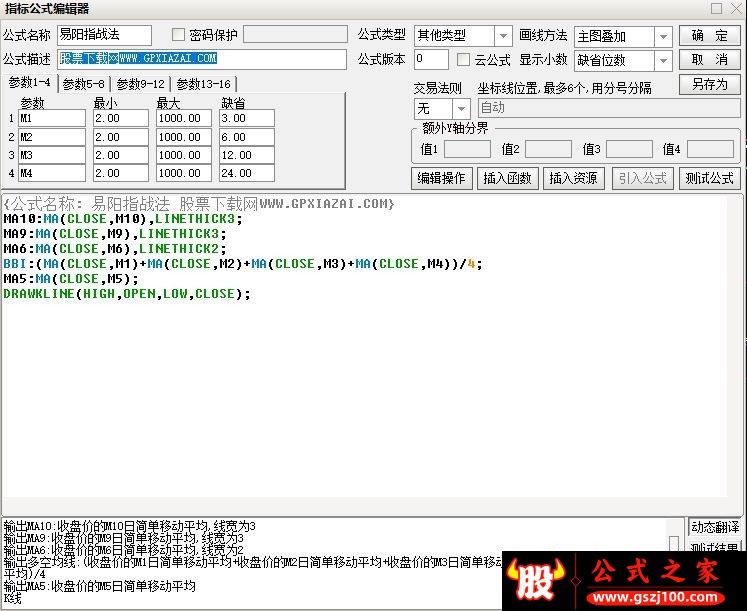The height and width of the screenshot is (611, 747).
Task: Open the 显示小数 dropdown
Action: click(x=663, y=60)
